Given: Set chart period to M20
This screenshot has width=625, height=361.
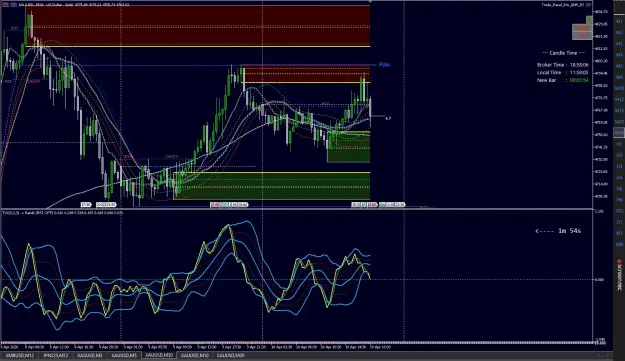Looking at the screenshot, I should [619, 122].
